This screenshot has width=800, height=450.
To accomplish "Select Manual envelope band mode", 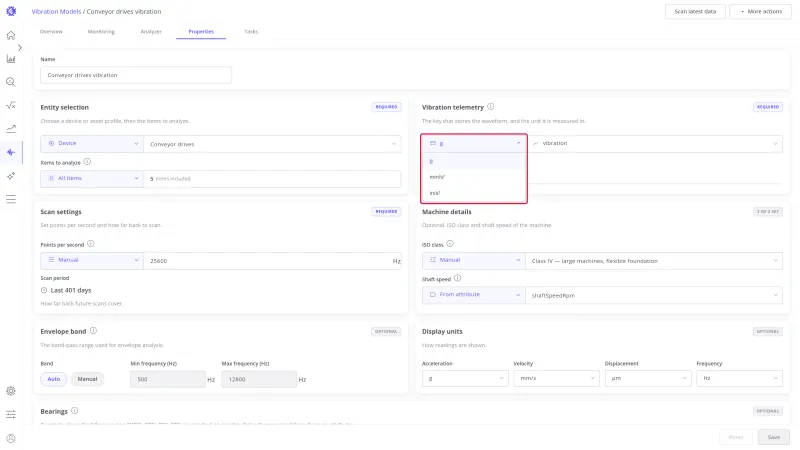I will pyautogui.click(x=87, y=379).
